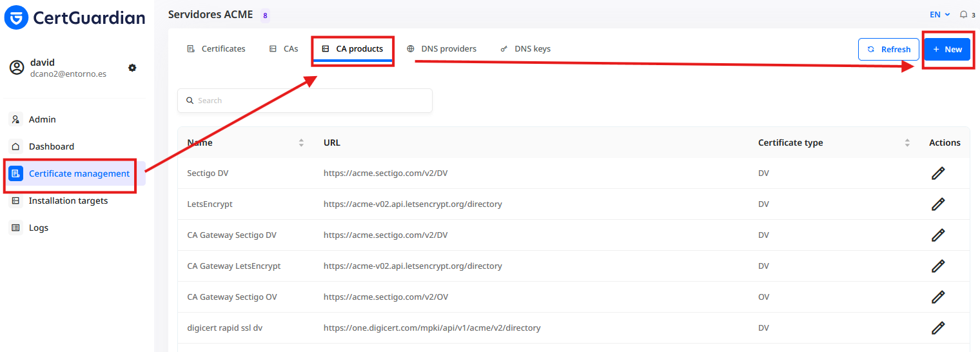Edit CA Gateway Sectigo OV entry
Screen dimensions: 980x352
pyautogui.click(x=938, y=297)
